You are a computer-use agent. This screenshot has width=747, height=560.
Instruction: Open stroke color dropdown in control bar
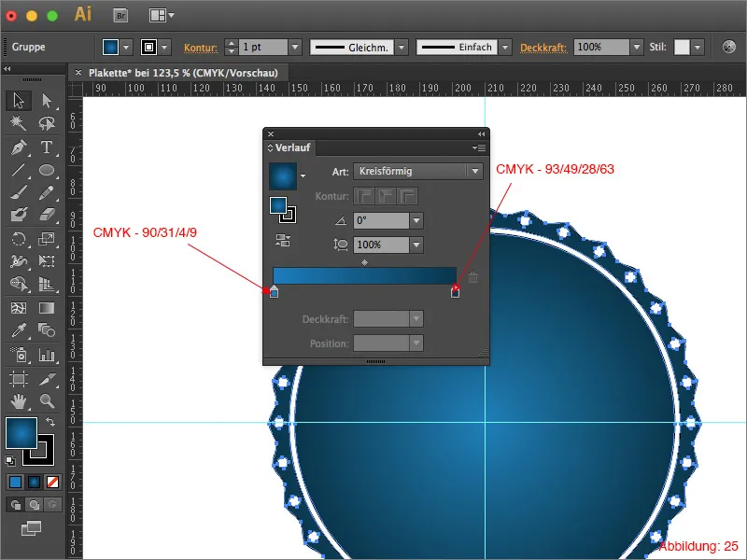point(164,48)
